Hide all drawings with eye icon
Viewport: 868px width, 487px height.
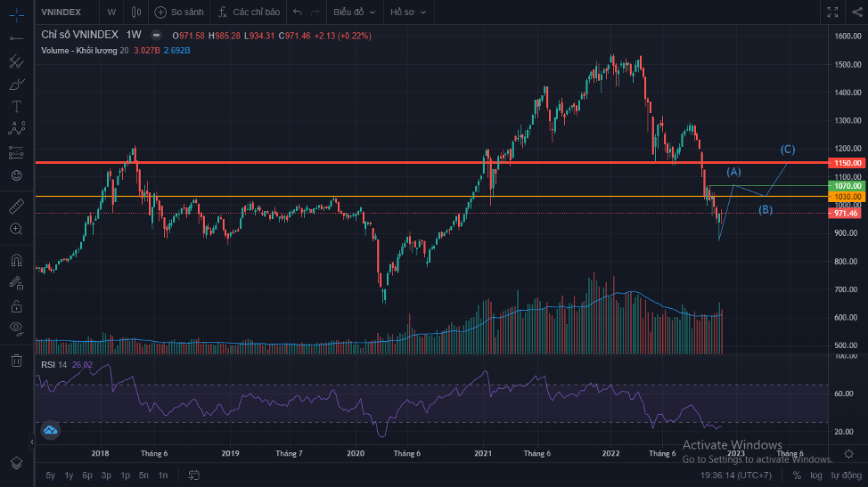(16, 329)
